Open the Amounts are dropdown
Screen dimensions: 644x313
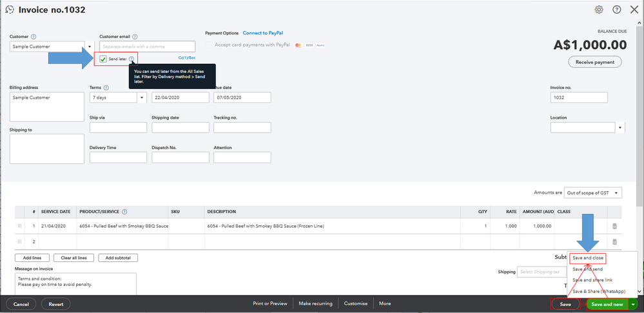click(593, 192)
